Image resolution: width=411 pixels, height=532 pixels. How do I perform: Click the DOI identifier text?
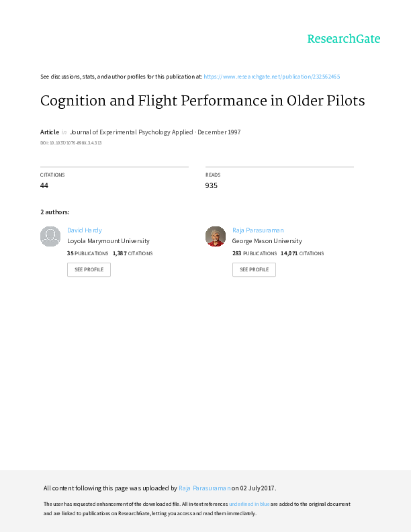point(71,143)
